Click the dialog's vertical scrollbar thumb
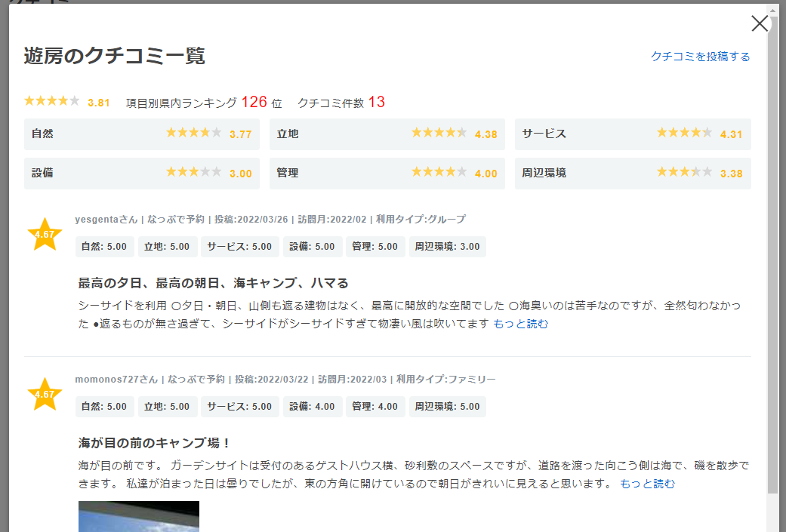This screenshot has width=786, height=532. (x=772, y=256)
